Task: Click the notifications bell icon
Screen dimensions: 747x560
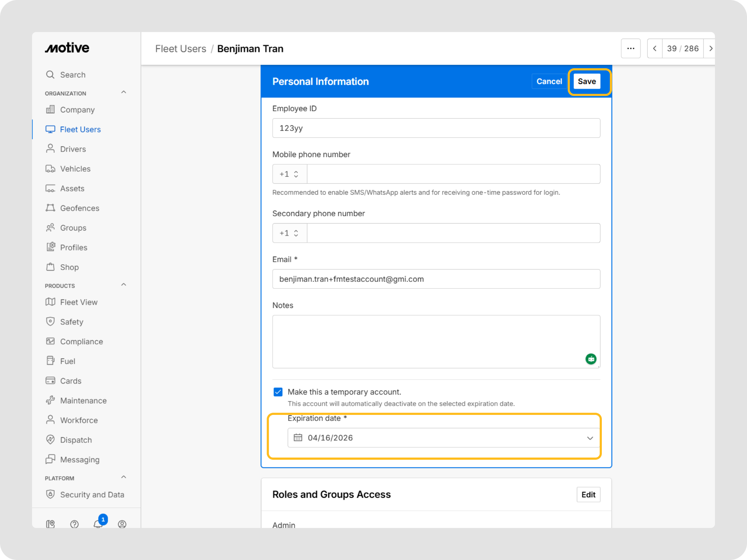Action: pos(98,524)
